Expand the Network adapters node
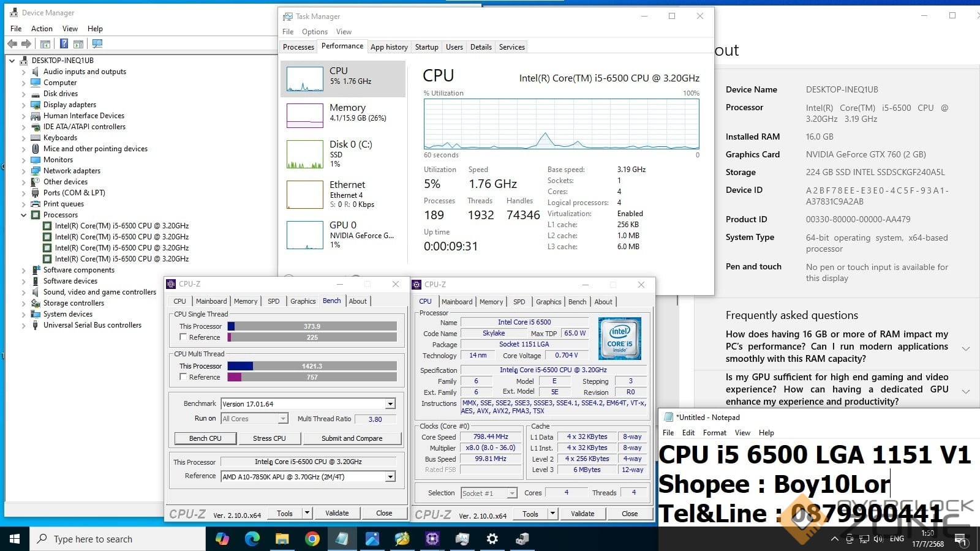Viewport: 980px width, 551px height. click(x=24, y=171)
